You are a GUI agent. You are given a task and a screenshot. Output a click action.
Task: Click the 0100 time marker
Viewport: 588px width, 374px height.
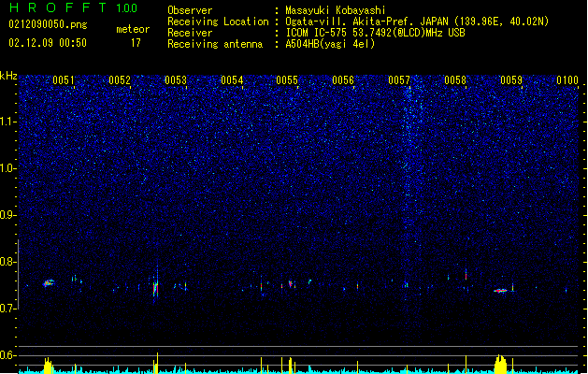coord(567,79)
